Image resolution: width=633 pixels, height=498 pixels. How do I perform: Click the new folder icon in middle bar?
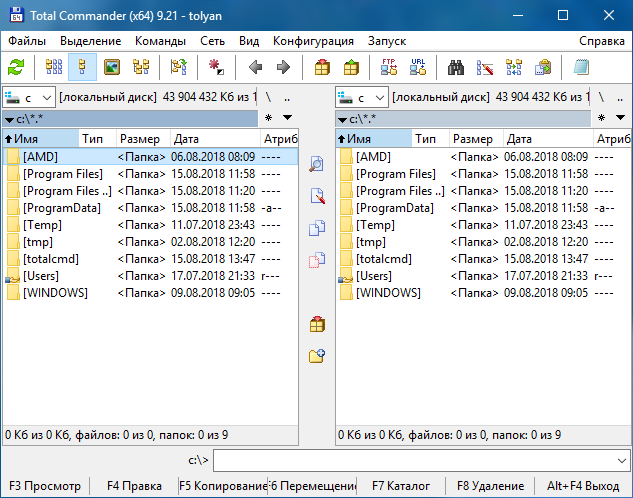(x=317, y=355)
